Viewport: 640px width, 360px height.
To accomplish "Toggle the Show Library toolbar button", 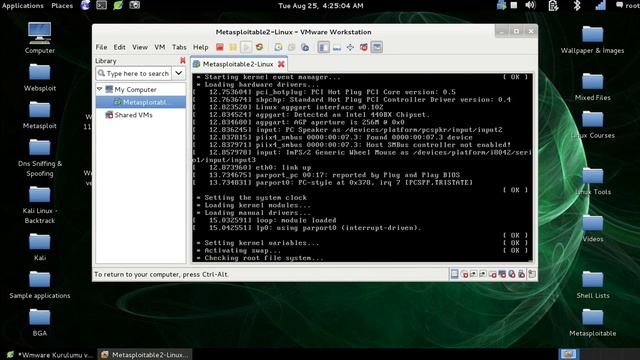I will (324, 47).
